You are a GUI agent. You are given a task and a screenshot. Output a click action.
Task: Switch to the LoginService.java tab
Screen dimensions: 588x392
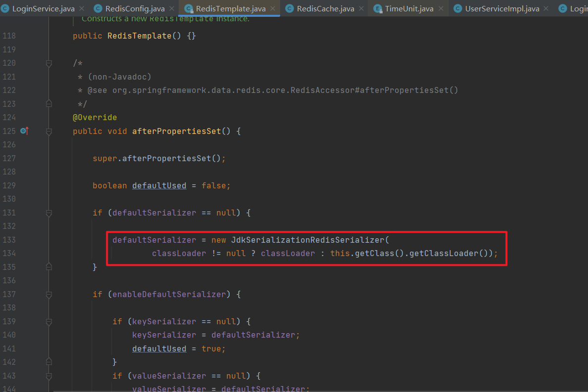44,8
